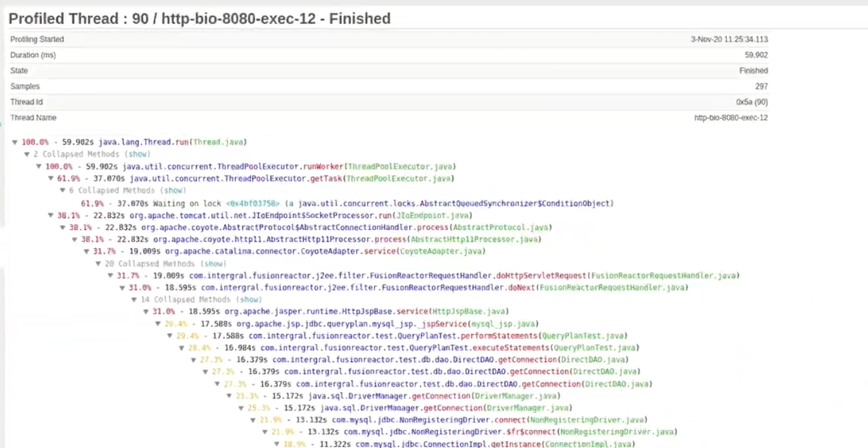This screenshot has width=868, height=448.
Task: Collapse the HttpJspBase.service node
Action: click(146, 312)
